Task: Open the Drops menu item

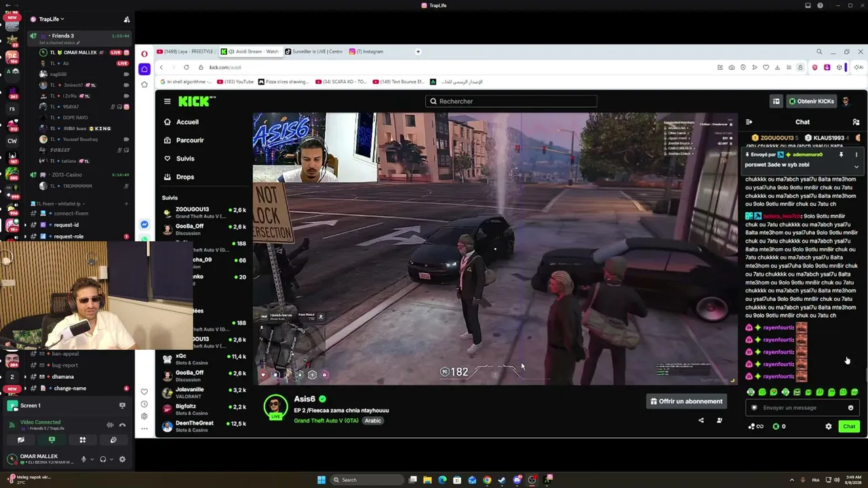Action: 185,177
